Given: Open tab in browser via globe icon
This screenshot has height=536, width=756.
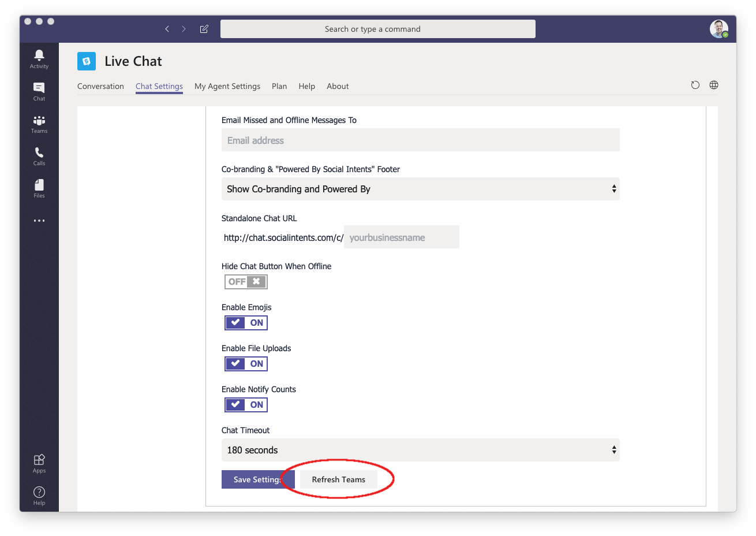Looking at the screenshot, I should [714, 85].
